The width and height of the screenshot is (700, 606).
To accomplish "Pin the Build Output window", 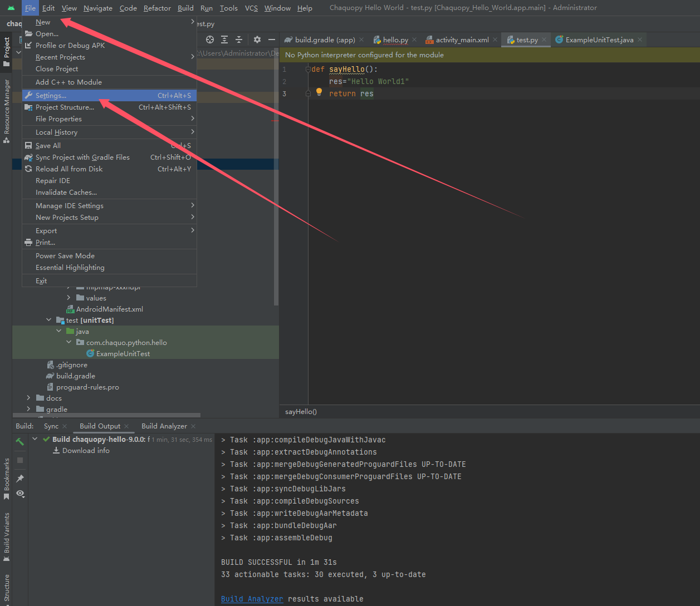I will 19,477.
